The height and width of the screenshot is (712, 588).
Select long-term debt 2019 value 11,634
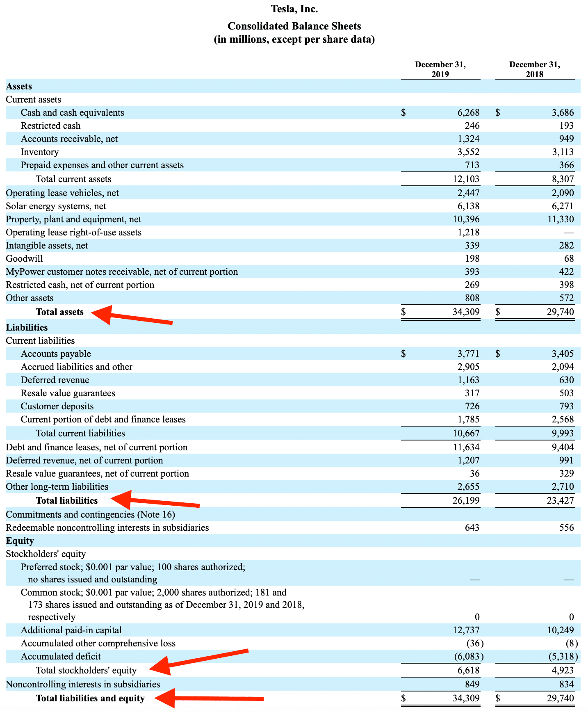tap(466, 447)
